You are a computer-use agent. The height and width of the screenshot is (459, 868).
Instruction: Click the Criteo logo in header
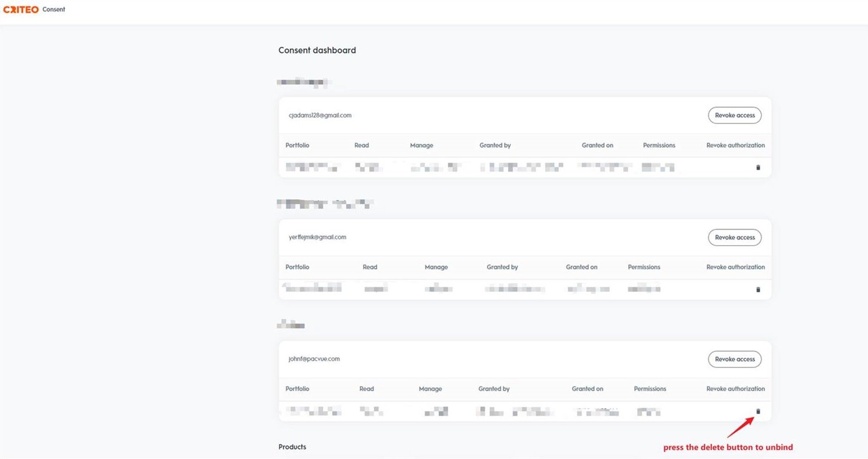coord(21,9)
